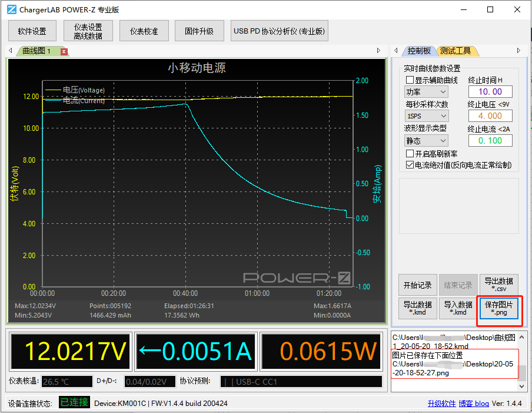Select the 控制板 panel tab
This screenshot has height=413, width=532.
pos(419,51)
